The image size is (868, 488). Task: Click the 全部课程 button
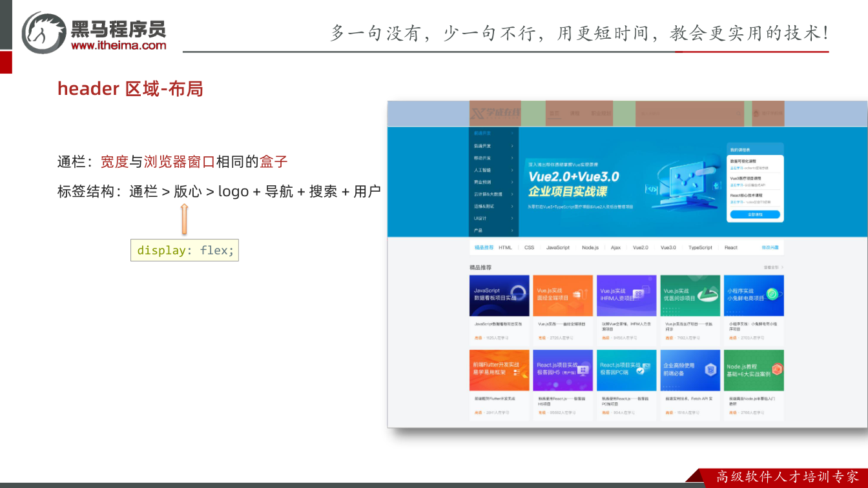click(755, 214)
